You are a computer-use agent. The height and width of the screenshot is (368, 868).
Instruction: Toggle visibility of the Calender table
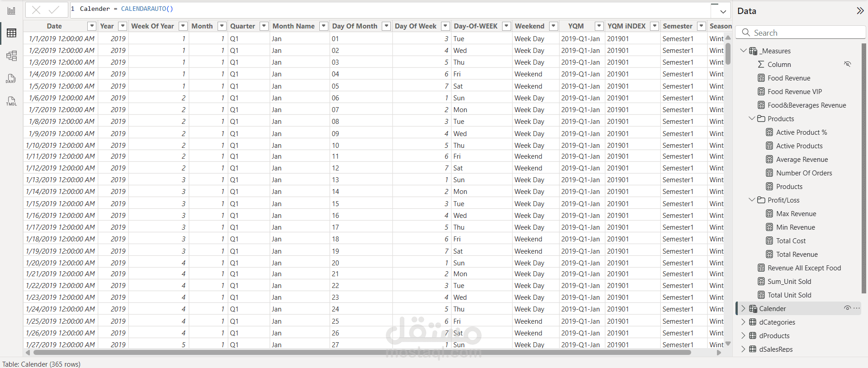[x=847, y=308]
